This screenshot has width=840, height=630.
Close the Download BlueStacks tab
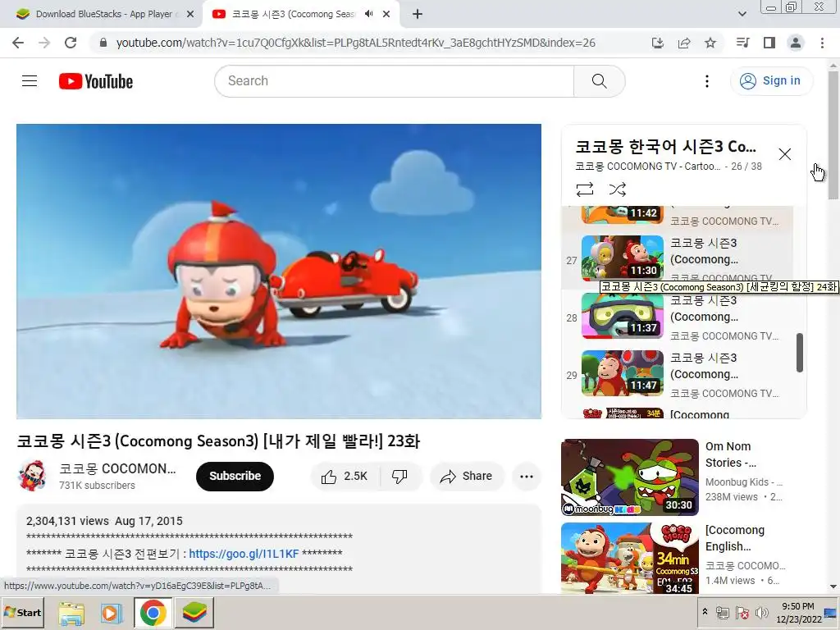click(189, 15)
